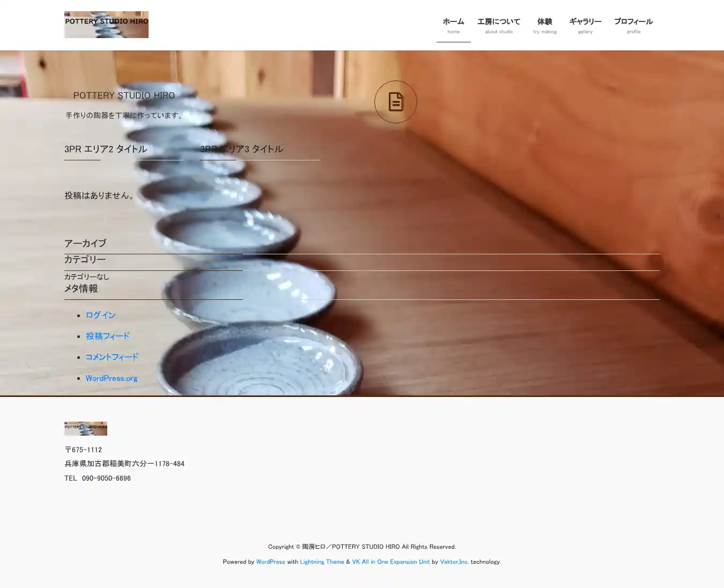Image resolution: width=724 pixels, height=588 pixels.
Task: Click the POTTERY STUDIO HIRO hero title
Action: point(124,95)
